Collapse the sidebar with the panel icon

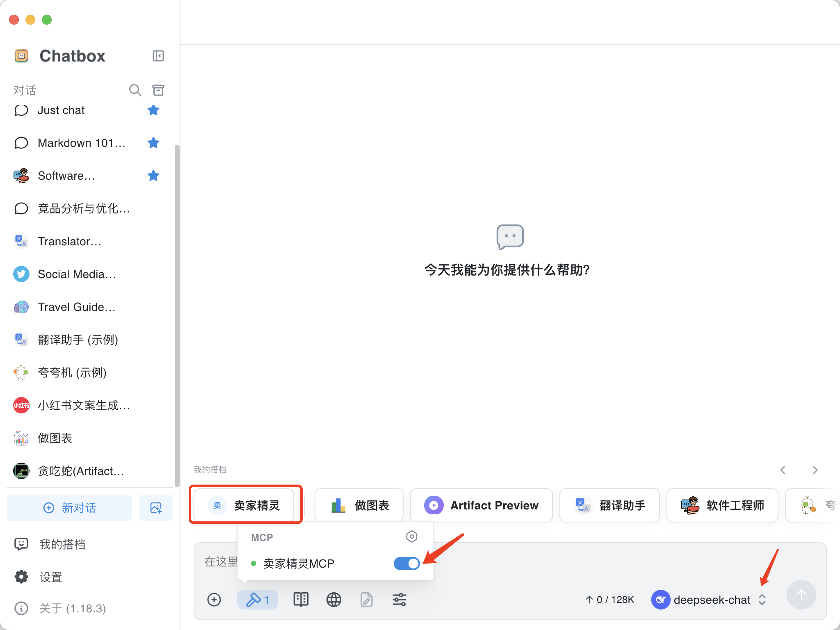pos(158,56)
